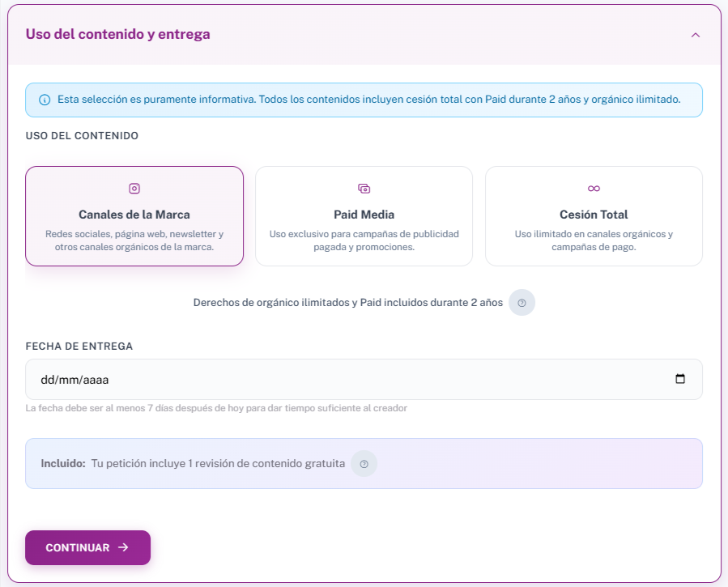The image size is (728, 587).
Task: Click the arrow icon inside the CONTINUAR button
Action: (x=124, y=547)
